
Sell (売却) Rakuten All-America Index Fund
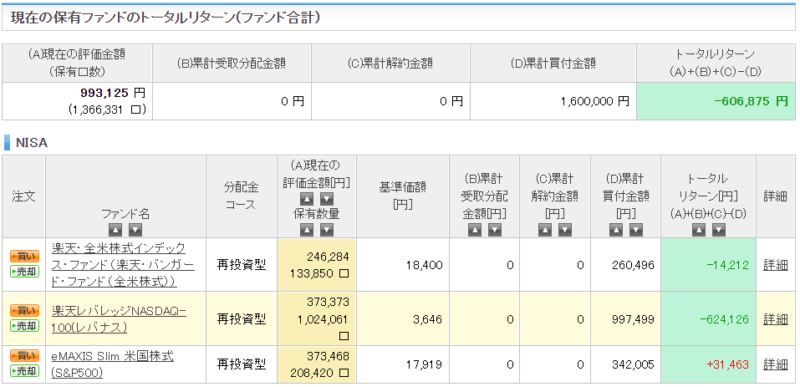[x=24, y=272]
